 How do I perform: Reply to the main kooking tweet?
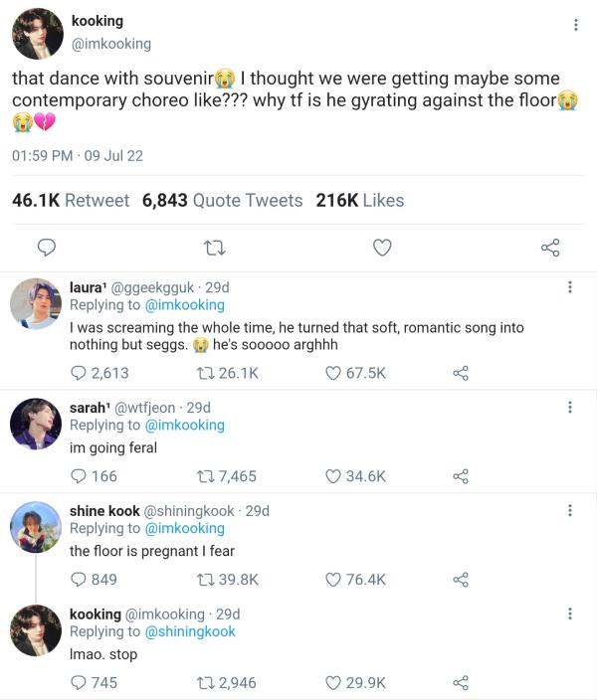[46, 248]
